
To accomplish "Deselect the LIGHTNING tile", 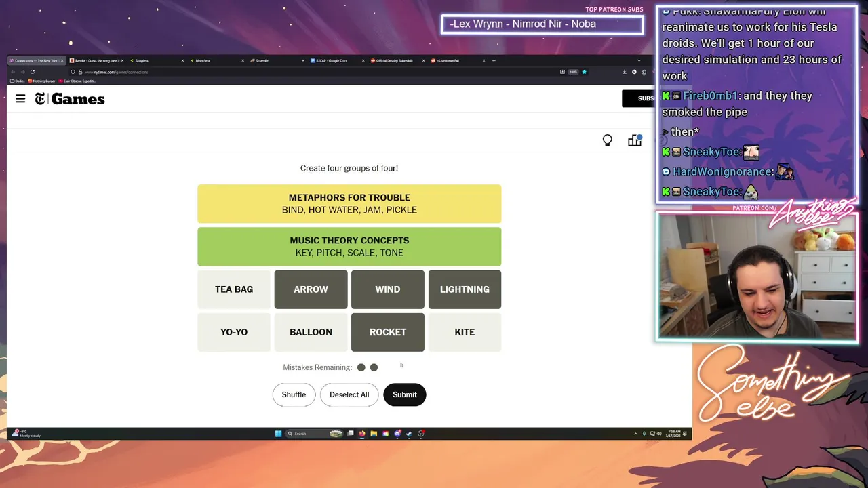I will pos(465,289).
